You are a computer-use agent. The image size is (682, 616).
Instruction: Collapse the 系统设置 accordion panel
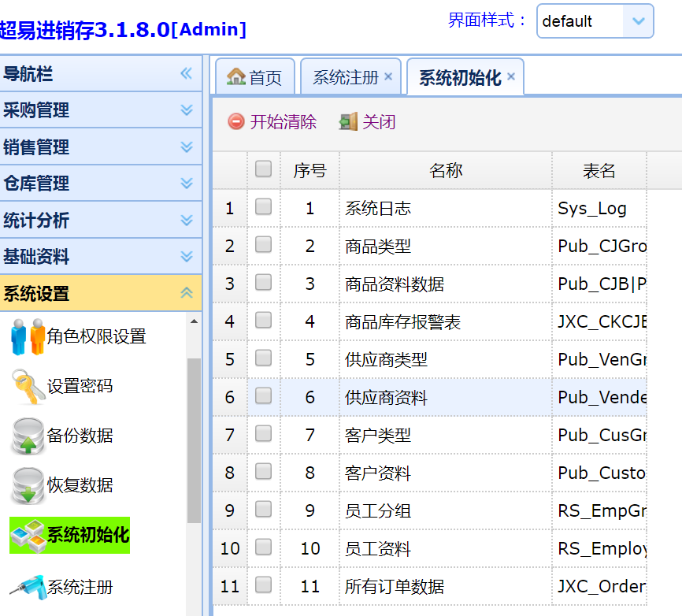tap(187, 294)
